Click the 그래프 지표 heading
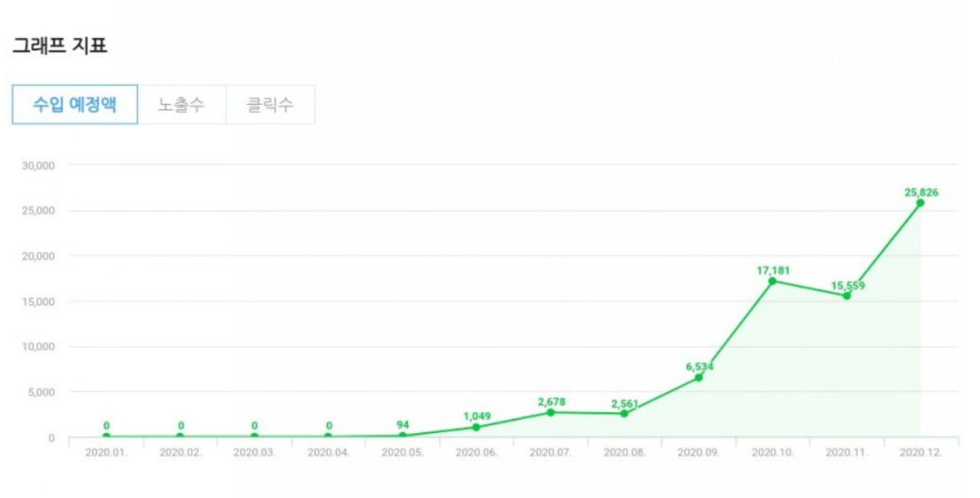980x498 pixels. (x=60, y=46)
